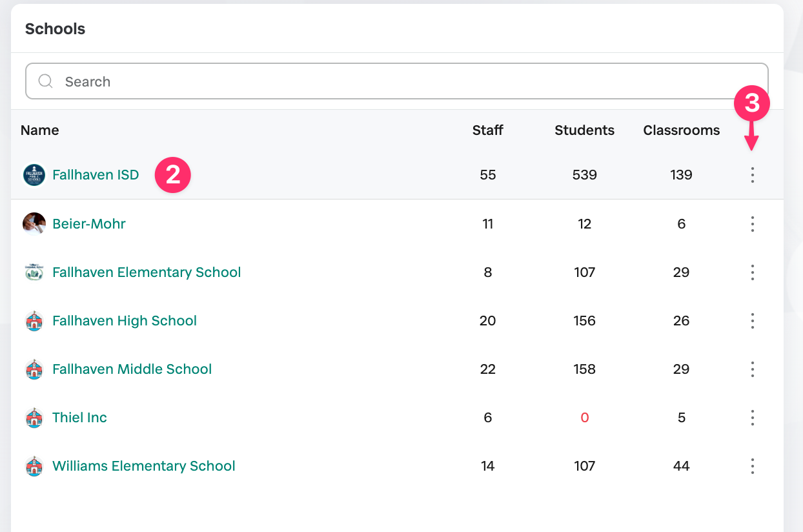Click the 22 staff value for Fallhaven Middle School
The width and height of the screenshot is (803, 532).
click(488, 369)
